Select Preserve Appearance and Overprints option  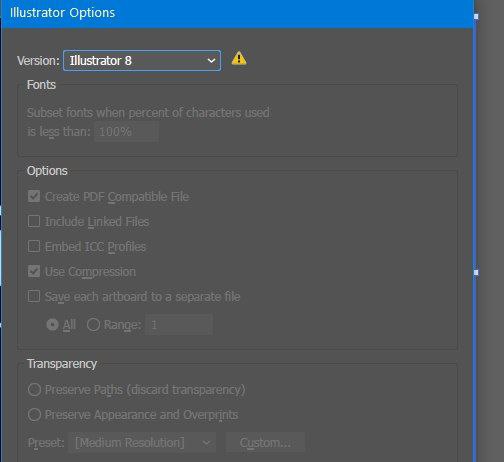click(x=34, y=415)
